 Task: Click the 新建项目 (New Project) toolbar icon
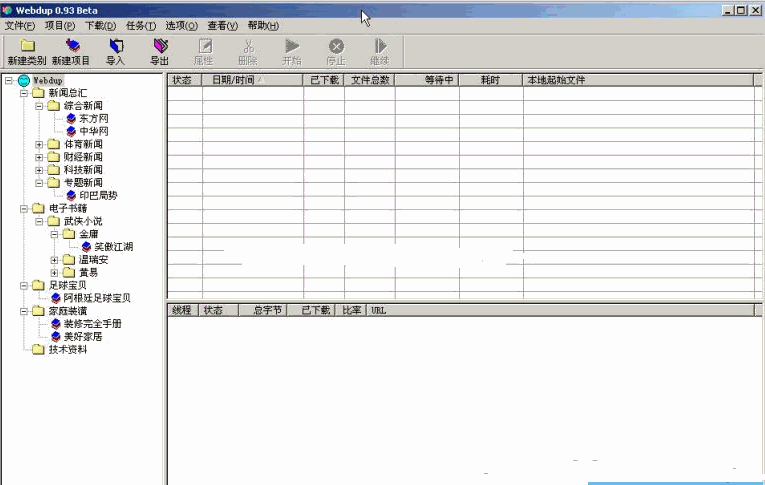click(x=71, y=46)
